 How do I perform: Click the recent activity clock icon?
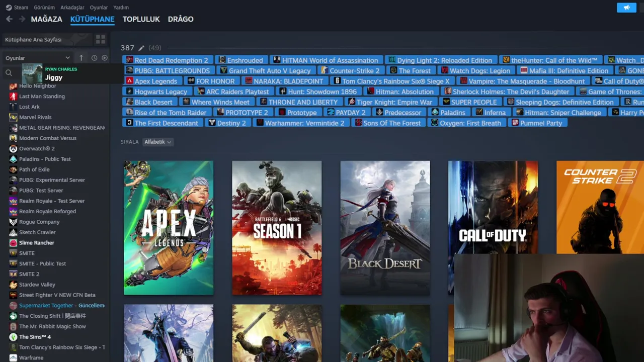tap(94, 58)
